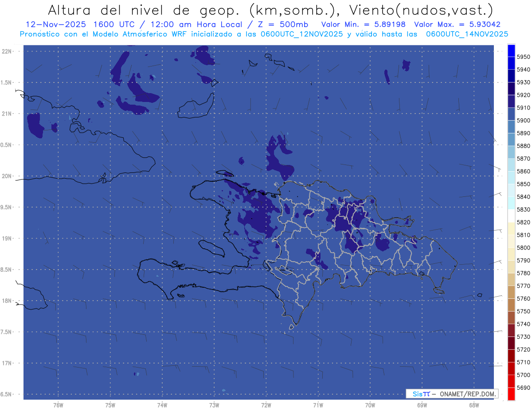The height and width of the screenshot is (411, 532).
Task: Click the scale swatch between 5910 and 5920
Action: click(511, 102)
